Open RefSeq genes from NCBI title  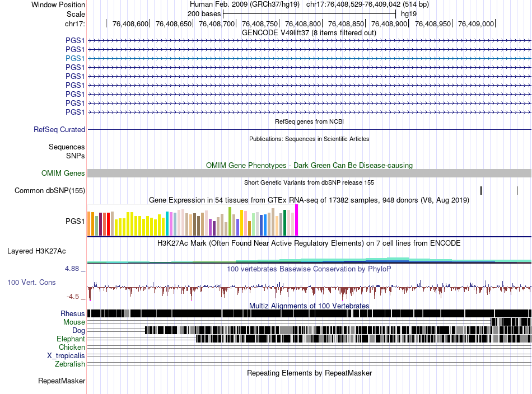pos(309,121)
